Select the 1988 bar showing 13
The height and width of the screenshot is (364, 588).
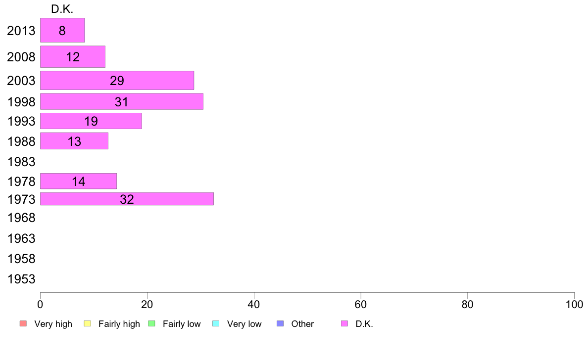(74, 141)
